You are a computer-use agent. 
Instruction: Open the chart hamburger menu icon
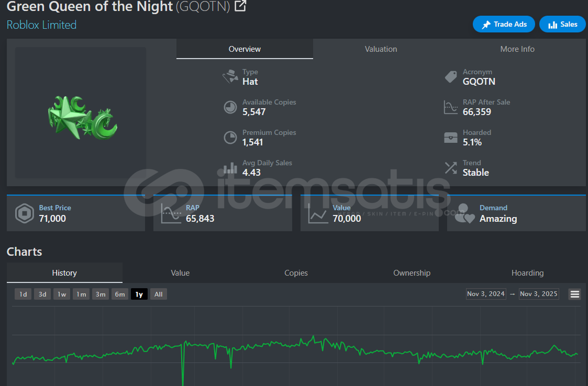pyautogui.click(x=574, y=294)
